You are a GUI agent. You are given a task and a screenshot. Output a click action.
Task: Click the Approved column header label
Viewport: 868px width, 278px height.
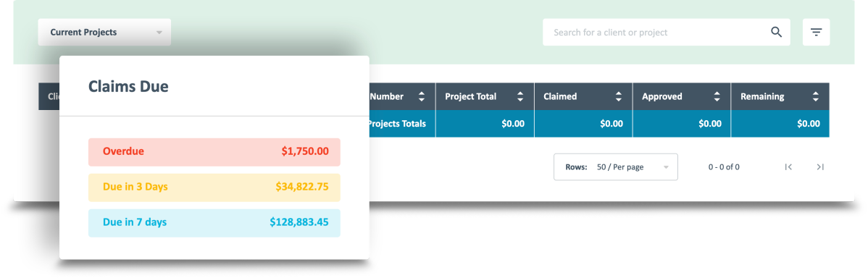(x=662, y=97)
